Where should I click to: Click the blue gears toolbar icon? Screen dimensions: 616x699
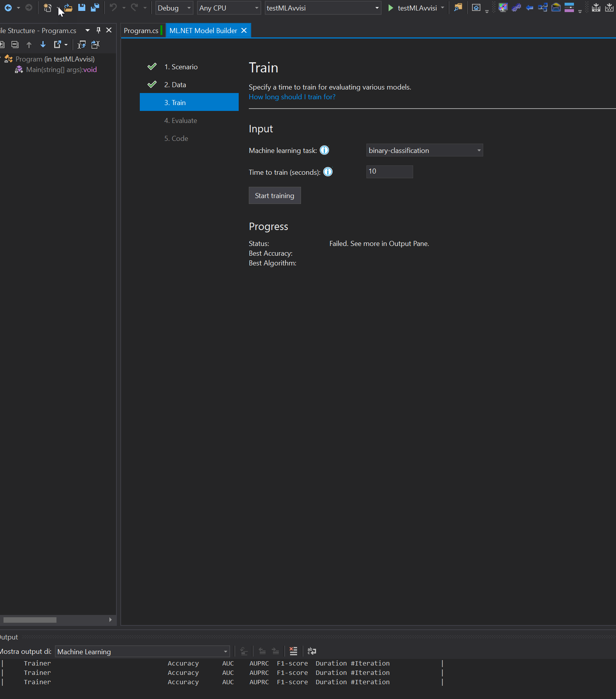click(x=516, y=7)
